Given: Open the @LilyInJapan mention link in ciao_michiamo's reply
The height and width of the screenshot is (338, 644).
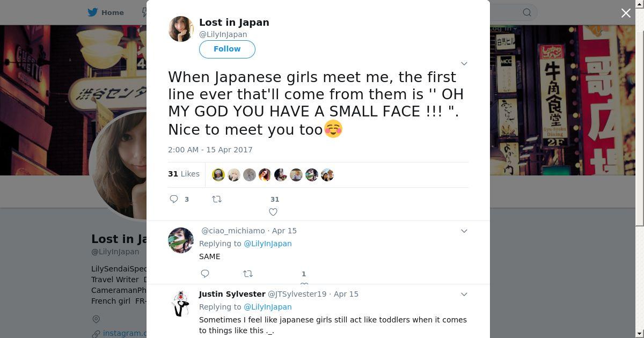Looking at the screenshot, I should tap(268, 244).
